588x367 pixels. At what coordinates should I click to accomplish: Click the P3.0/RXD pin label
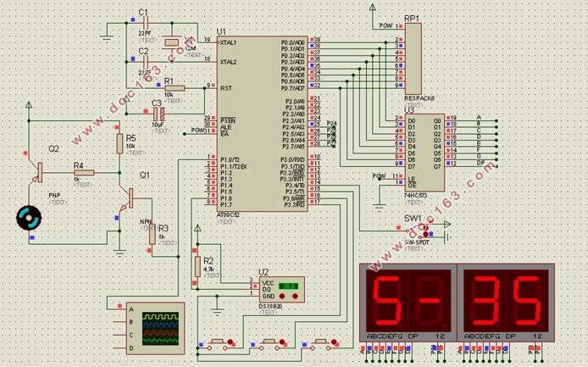293,159
